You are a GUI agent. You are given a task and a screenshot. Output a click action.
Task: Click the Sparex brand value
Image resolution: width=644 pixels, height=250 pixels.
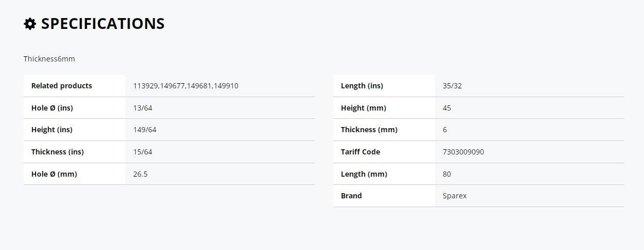pyautogui.click(x=455, y=196)
